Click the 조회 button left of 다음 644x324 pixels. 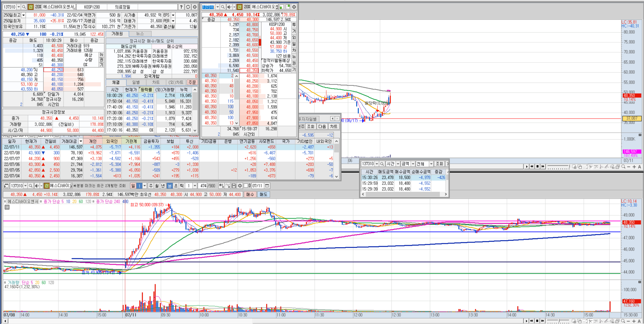(311, 127)
